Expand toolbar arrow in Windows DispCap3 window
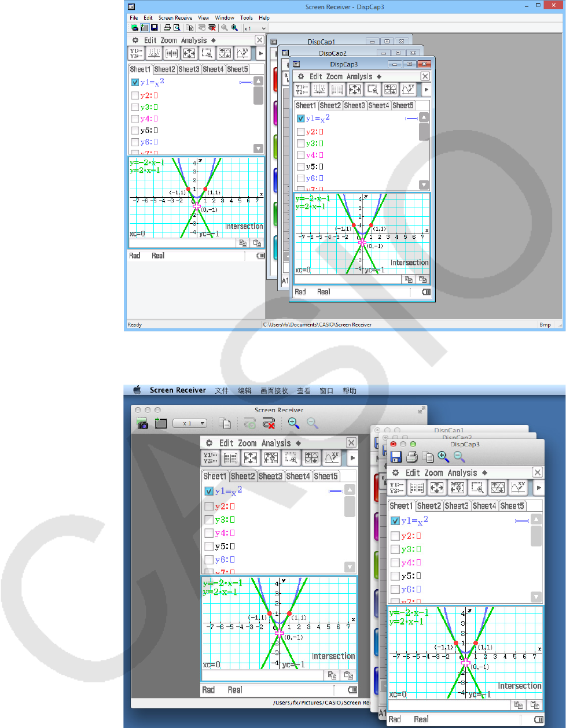 (427, 90)
